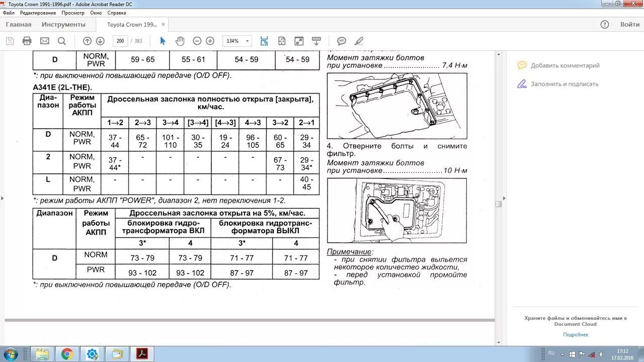644x362 pixels.
Task: Click the A341E (2L-THE) heading
Action: click(x=62, y=87)
